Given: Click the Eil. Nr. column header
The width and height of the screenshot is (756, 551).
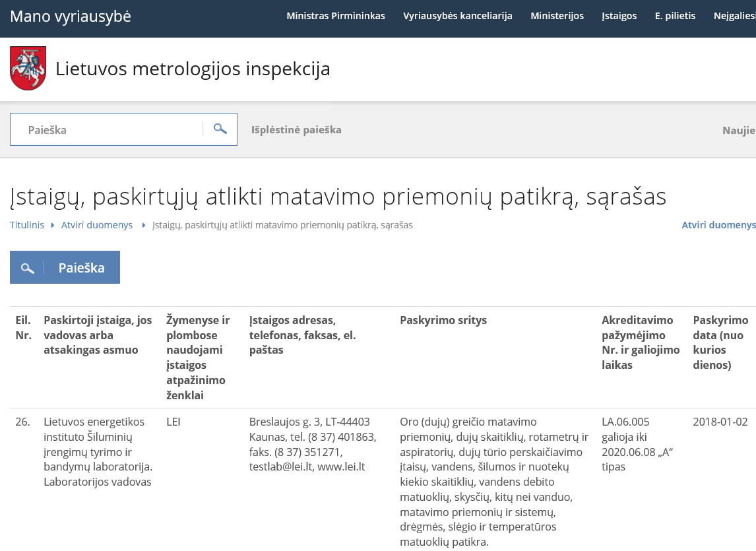Looking at the screenshot, I should 23,327.
